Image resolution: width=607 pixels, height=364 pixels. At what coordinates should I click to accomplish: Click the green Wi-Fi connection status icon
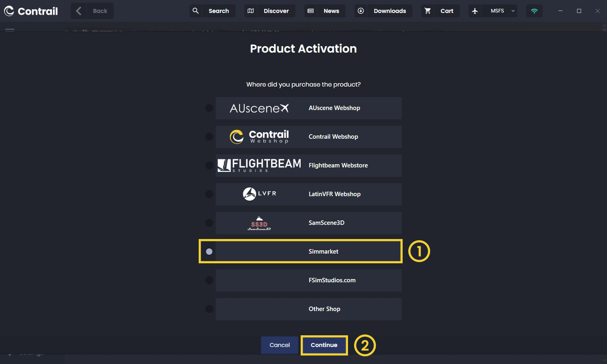[534, 11]
